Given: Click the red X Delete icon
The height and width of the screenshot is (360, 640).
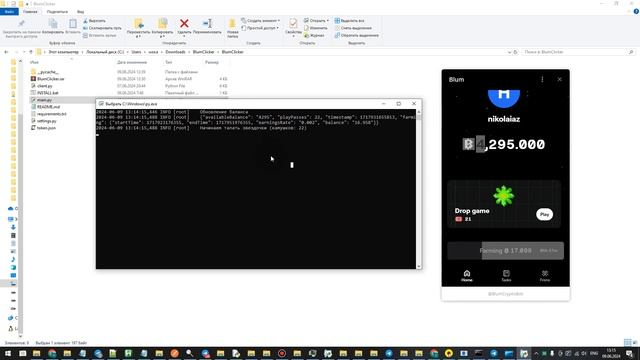Looking at the screenshot, I should tap(184, 24).
